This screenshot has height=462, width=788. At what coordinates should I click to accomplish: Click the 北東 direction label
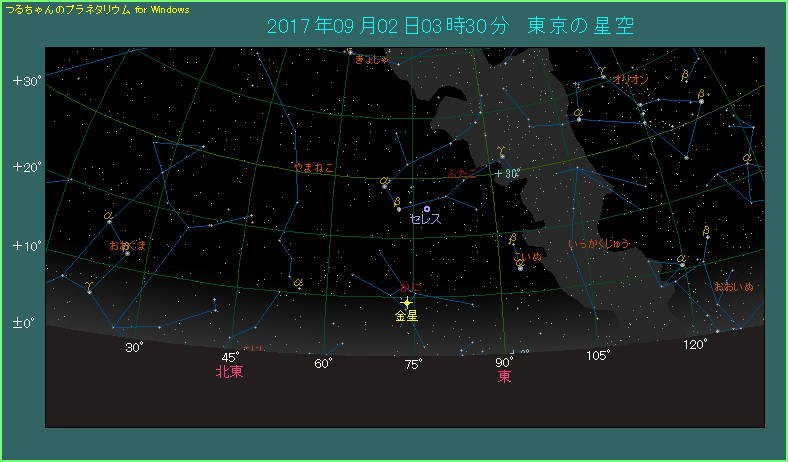[230, 372]
